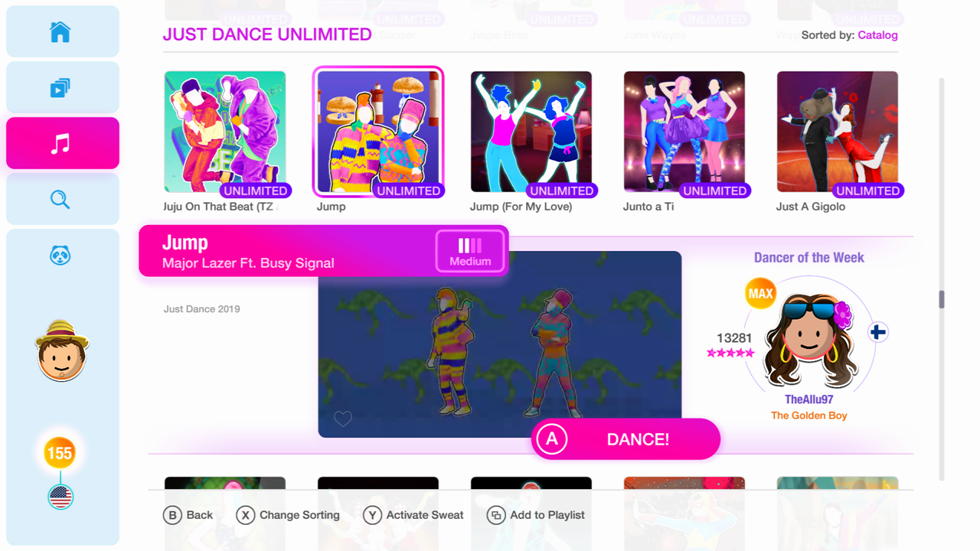Open the Home icon in sidebar
Image resolution: width=980 pixels, height=551 pixels.
[x=60, y=31]
